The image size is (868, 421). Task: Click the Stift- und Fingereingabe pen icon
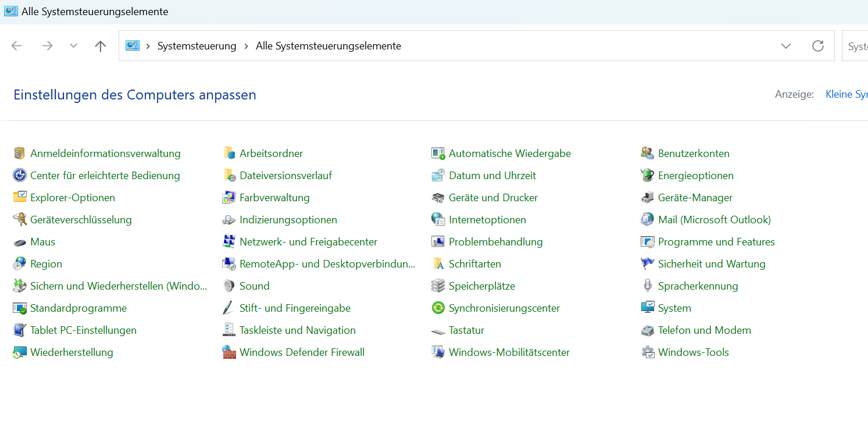coord(229,308)
